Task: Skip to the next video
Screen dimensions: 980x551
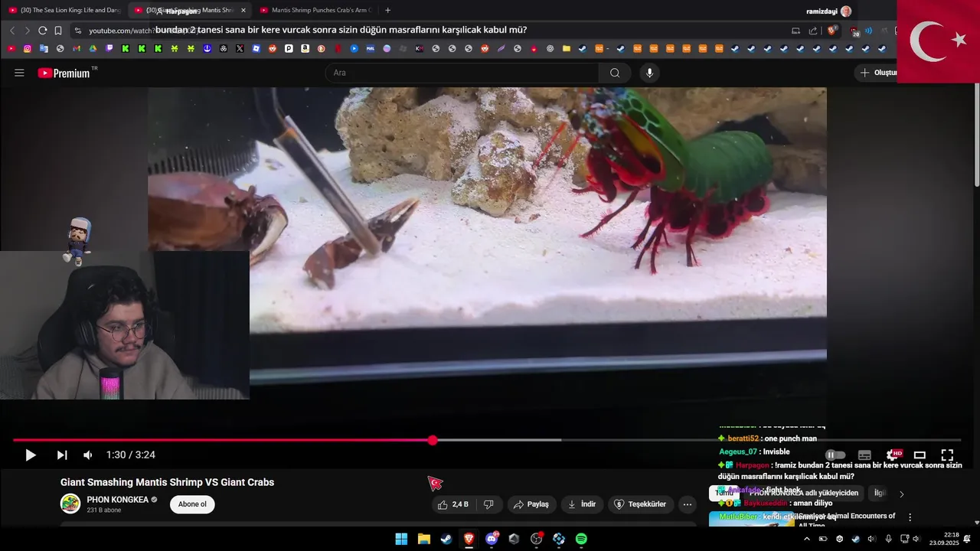Action: coord(62,455)
